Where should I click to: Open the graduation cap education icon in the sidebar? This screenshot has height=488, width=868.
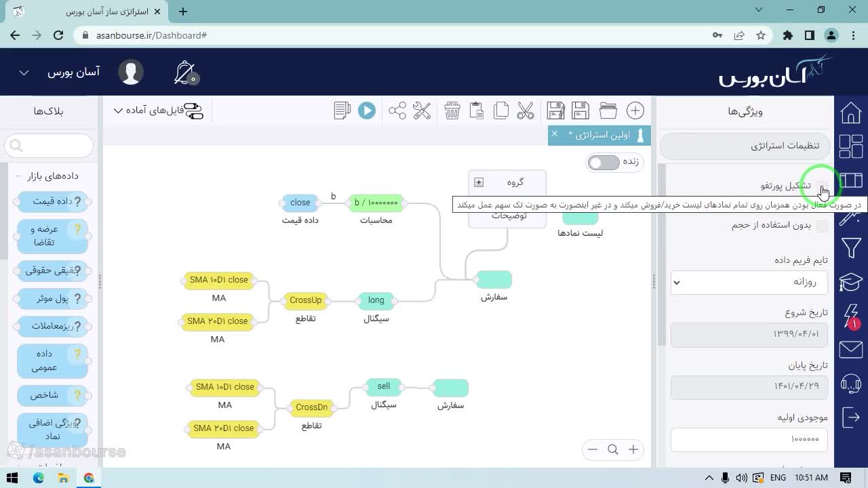(x=850, y=282)
